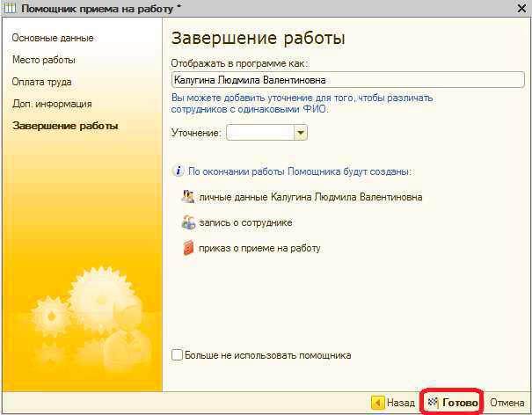Click the приказ о приеме red document icon
The height and width of the screenshot is (415, 532).
tap(188, 248)
